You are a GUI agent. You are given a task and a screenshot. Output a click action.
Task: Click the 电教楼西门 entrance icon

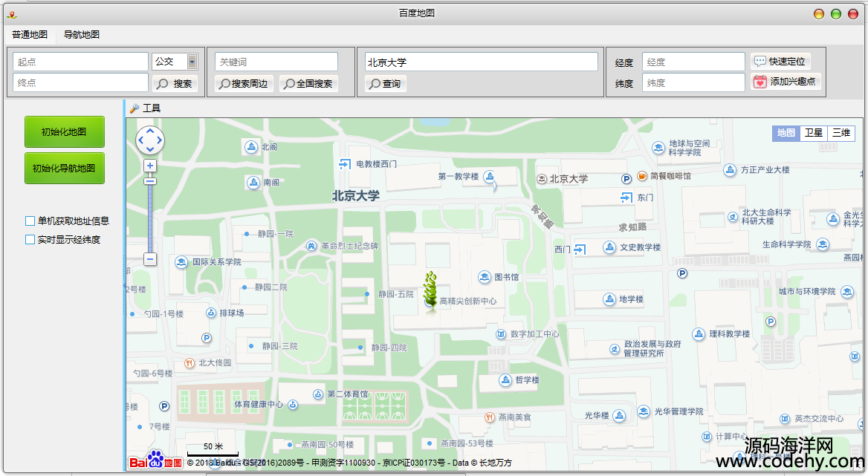[345, 164]
